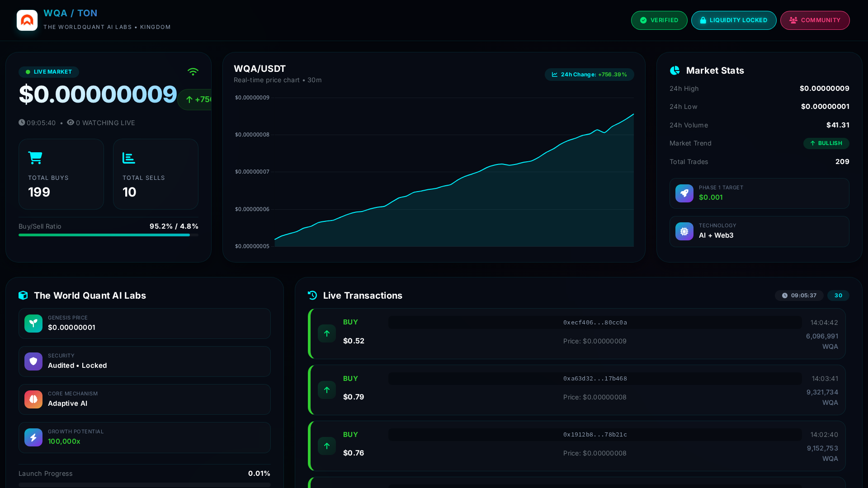The height and width of the screenshot is (488, 868).
Task: Click the VERIFIED badge
Action: point(659,20)
